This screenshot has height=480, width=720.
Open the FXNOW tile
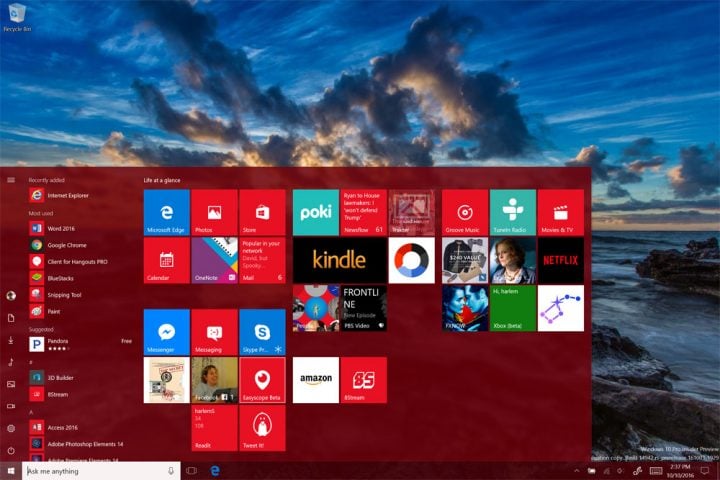point(465,308)
